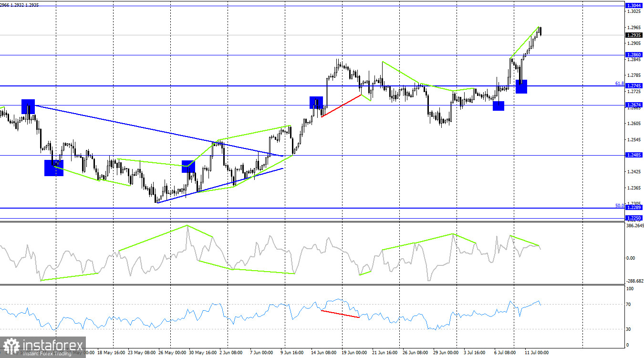Click the 23 May 08:00 date label

point(141,354)
